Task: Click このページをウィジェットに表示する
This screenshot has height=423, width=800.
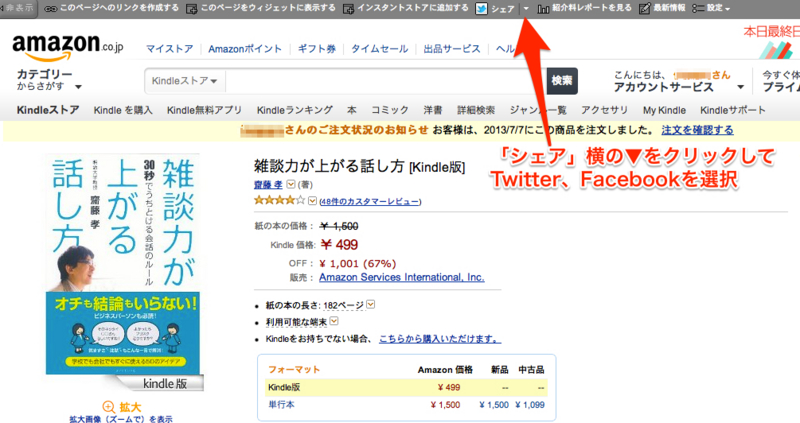Action: click(x=268, y=8)
